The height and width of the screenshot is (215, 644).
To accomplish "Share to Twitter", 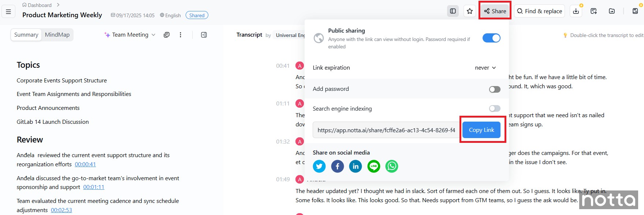I will pyautogui.click(x=319, y=166).
